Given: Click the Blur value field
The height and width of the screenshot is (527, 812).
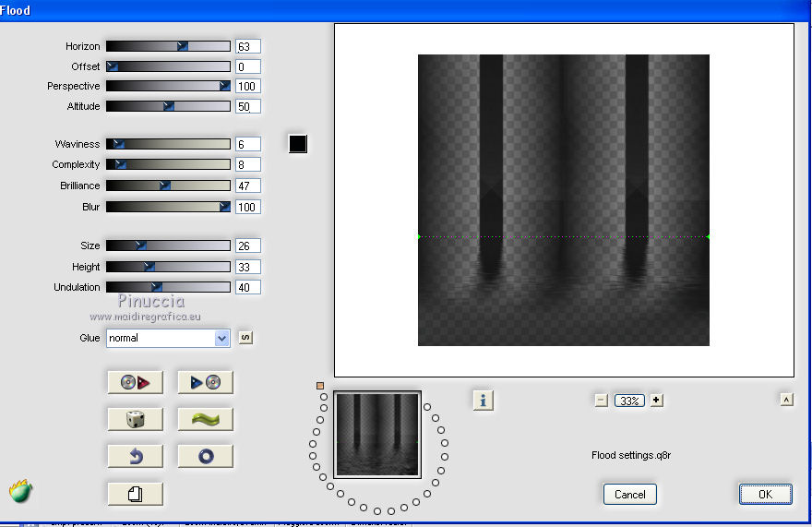Looking at the screenshot, I should click(248, 207).
